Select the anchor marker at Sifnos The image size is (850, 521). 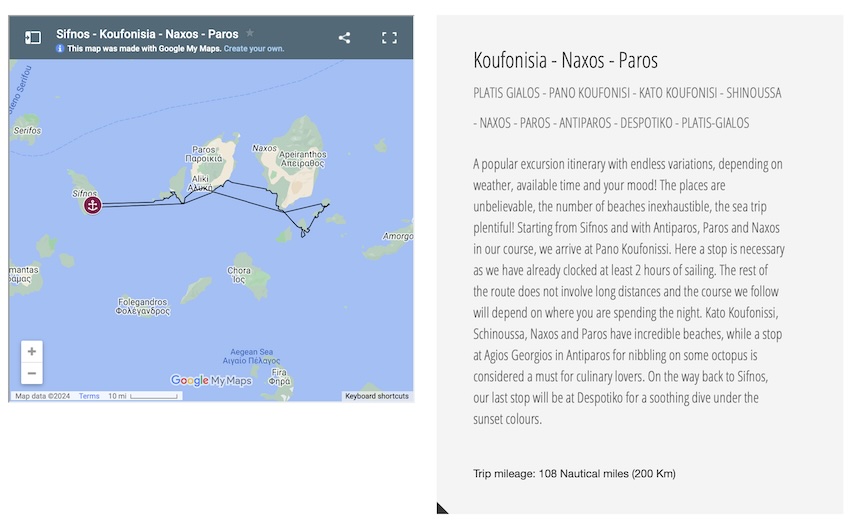point(93,205)
